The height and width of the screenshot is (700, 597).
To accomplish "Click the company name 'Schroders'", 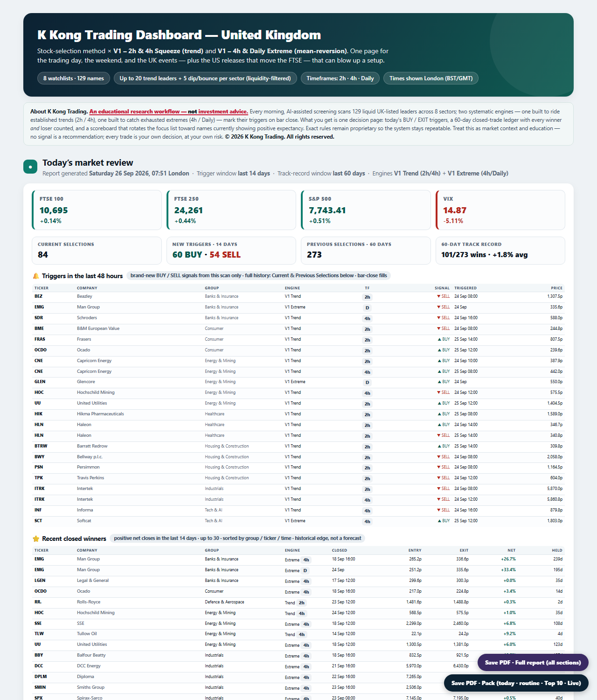I will 87,318.
